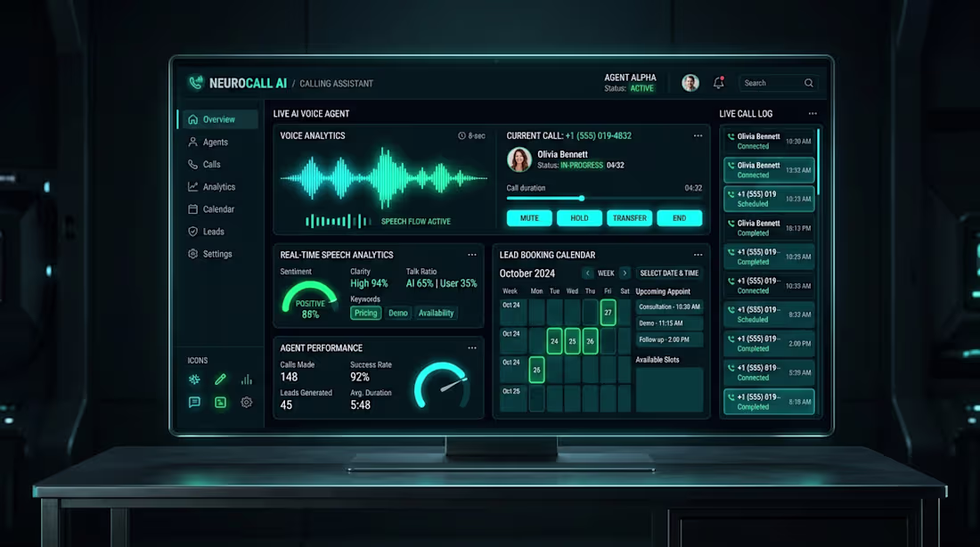This screenshot has width=980, height=547.
Task: Click phone icon in the 5:29 AM Connected row
Action: (731, 368)
